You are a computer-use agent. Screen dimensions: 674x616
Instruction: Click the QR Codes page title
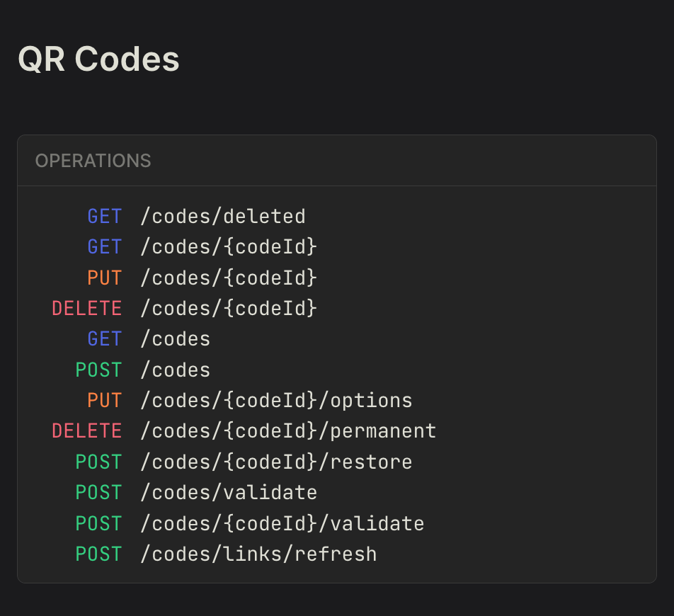click(x=99, y=59)
